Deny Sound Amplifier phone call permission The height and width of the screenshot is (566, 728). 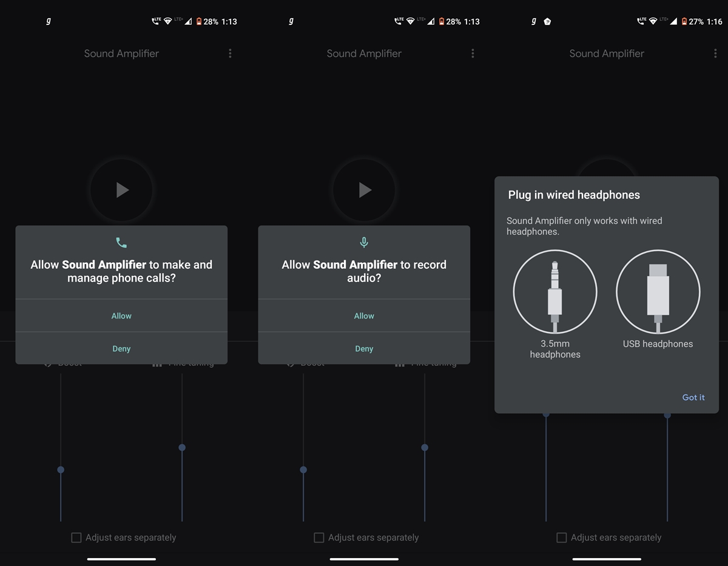(x=121, y=348)
